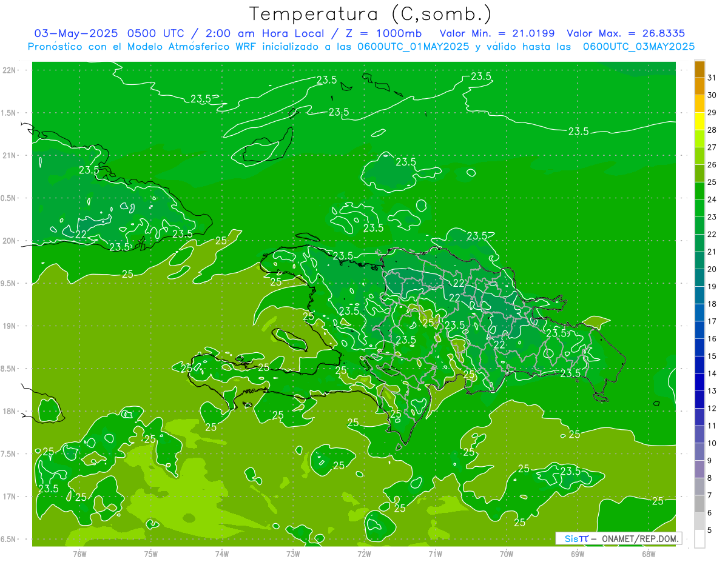Screen dimensions: 728x562
Task: Click the legend swatch between 24 and 25
Action: [x=700, y=191]
